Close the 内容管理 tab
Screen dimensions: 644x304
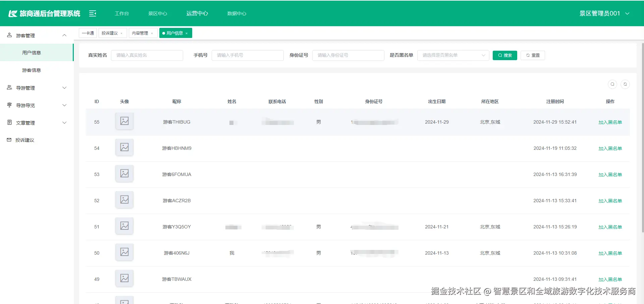coord(152,33)
